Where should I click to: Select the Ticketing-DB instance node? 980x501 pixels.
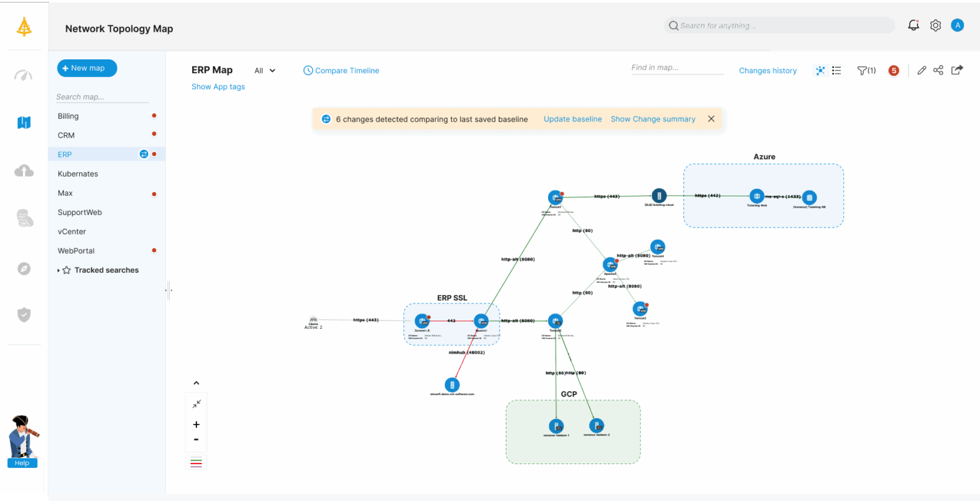809,198
